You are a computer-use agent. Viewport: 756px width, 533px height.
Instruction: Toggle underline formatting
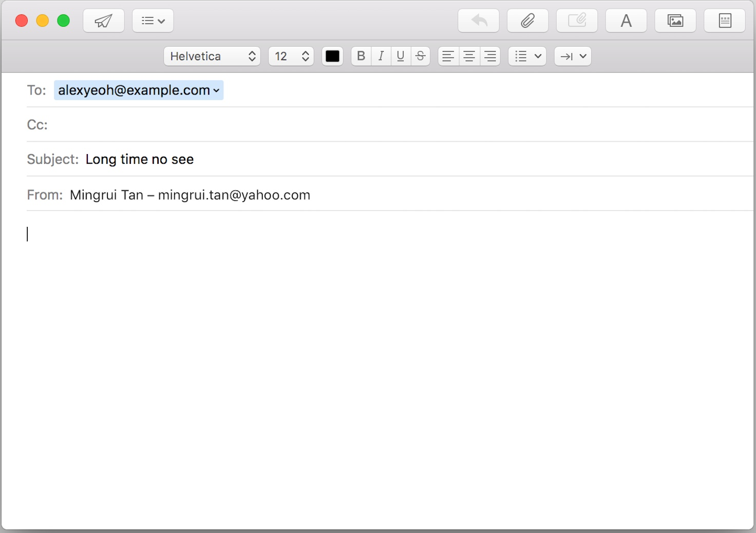[401, 56]
